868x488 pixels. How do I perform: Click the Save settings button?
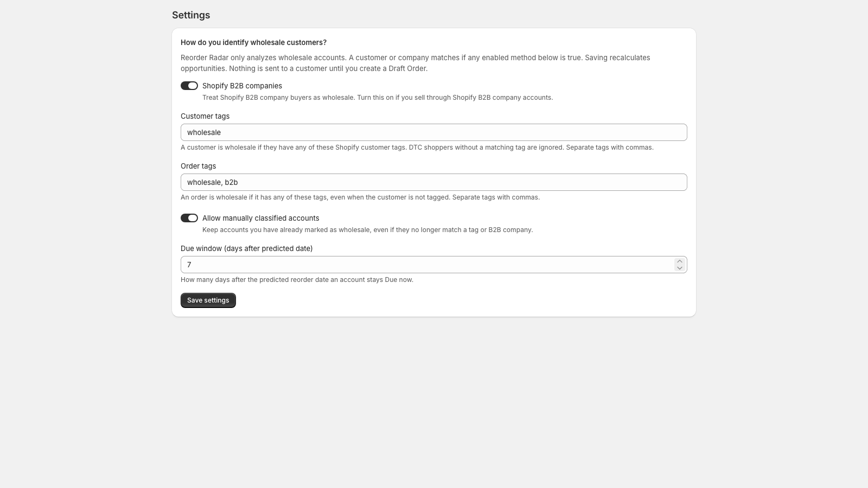tap(208, 300)
